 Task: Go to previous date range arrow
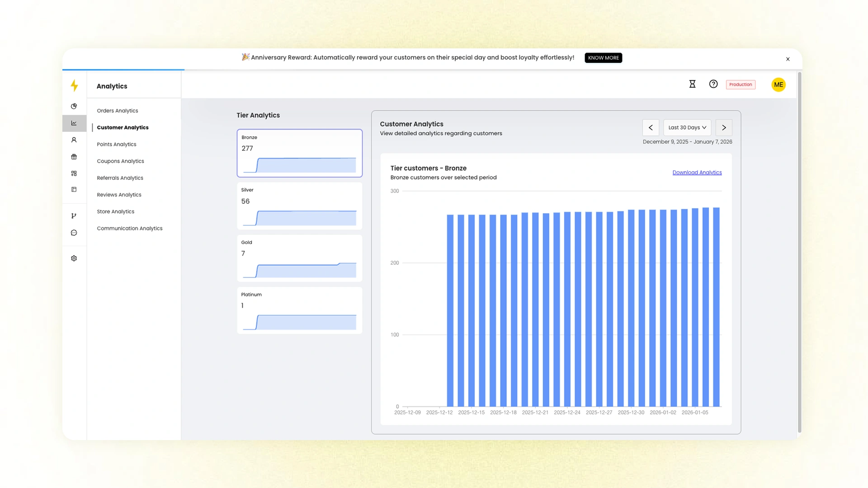[651, 127]
